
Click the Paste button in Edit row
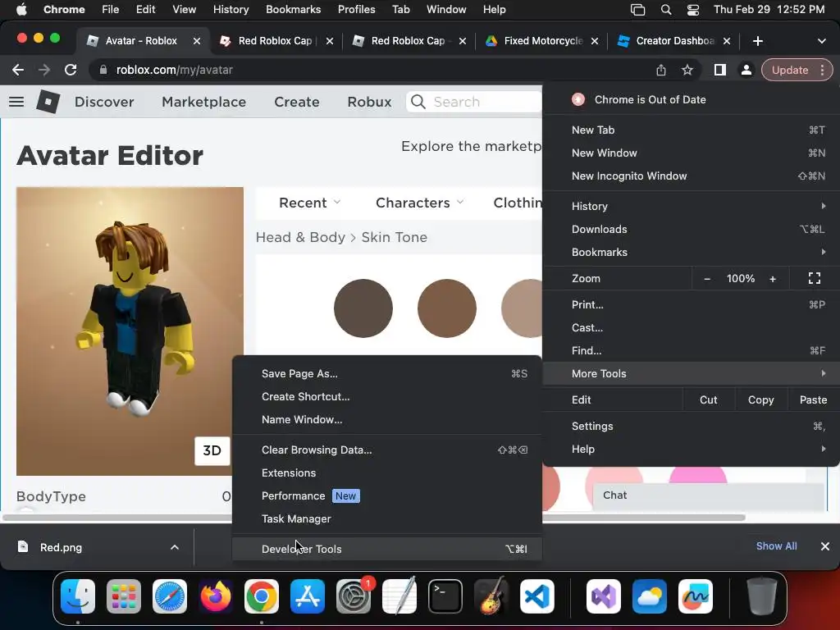pyautogui.click(x=813, y=399)
